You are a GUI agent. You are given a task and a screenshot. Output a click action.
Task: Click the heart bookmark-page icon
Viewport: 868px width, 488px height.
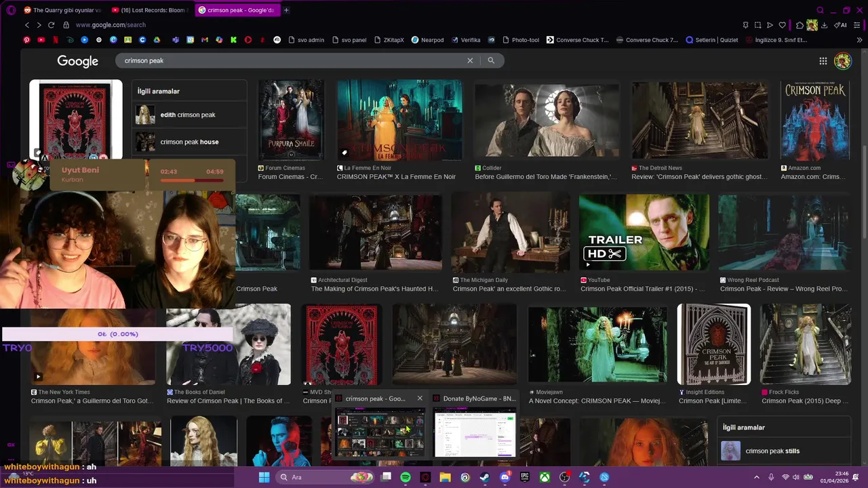782,25
